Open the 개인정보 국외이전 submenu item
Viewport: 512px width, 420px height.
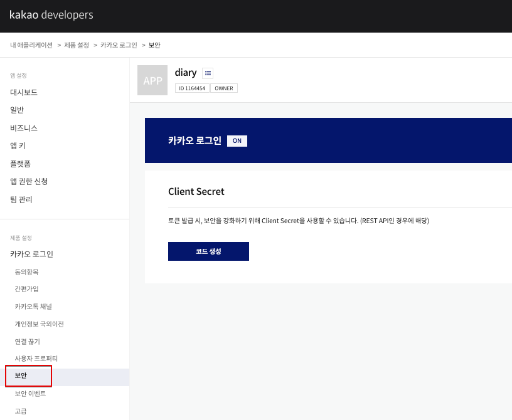(39, 324)
